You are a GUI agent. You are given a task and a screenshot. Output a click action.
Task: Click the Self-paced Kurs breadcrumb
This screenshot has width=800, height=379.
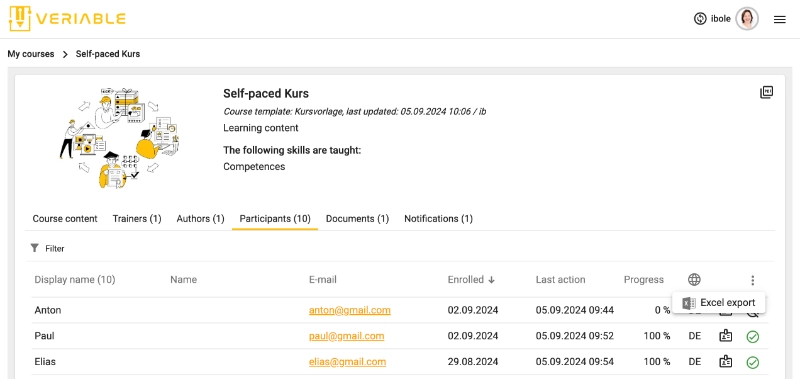coord(108,54)
